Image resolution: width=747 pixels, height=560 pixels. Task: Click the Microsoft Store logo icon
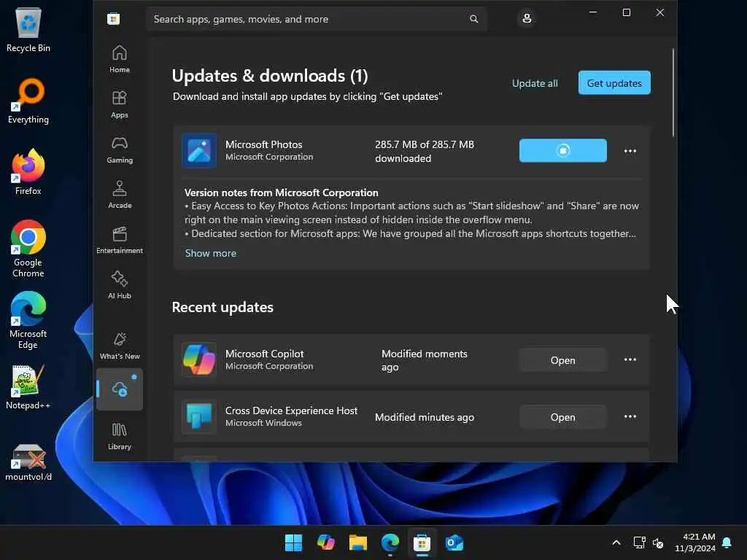tap(113, 19)
